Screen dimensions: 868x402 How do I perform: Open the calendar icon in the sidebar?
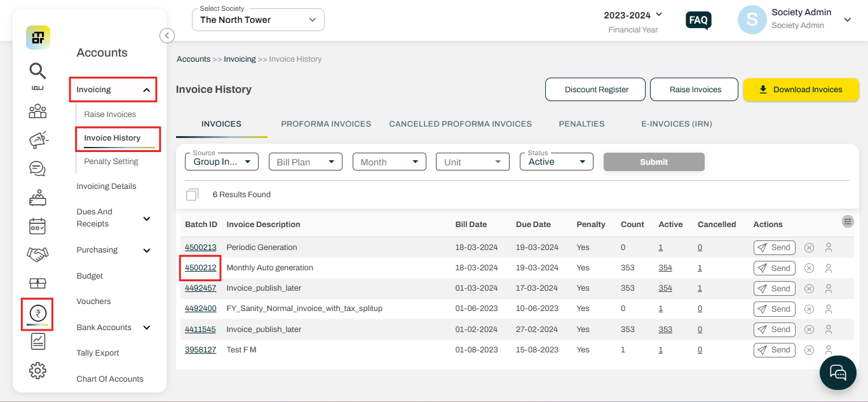point(37,226)
